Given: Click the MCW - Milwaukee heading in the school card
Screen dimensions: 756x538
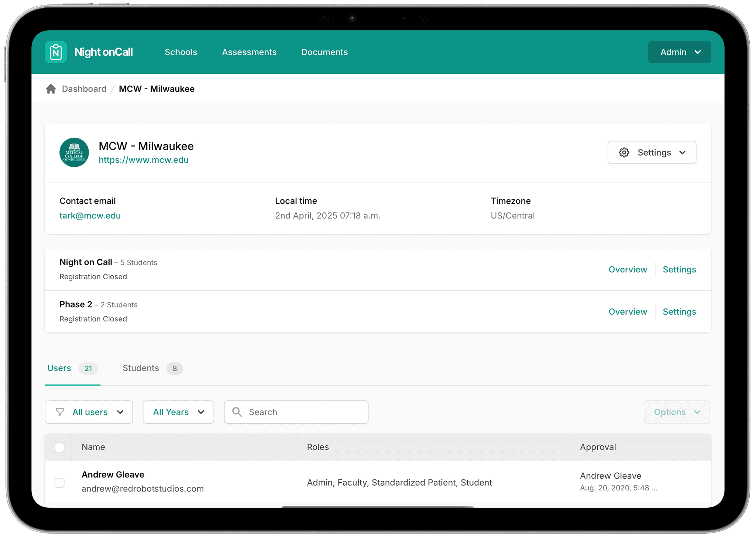Looking at the screenshot, I should pos(146,146).
